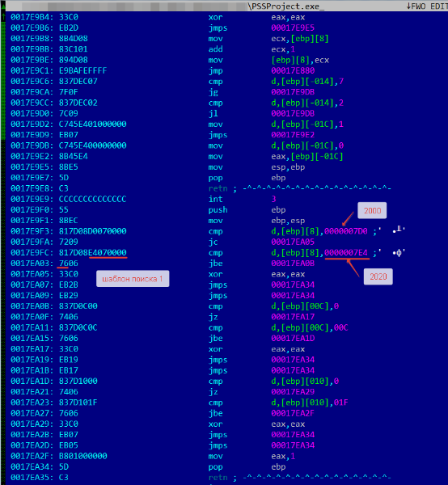This screenshot has height=485, width=448.
Task: Click jump target 00017E9E5 on jmps line
Action: tap(293, 27)
